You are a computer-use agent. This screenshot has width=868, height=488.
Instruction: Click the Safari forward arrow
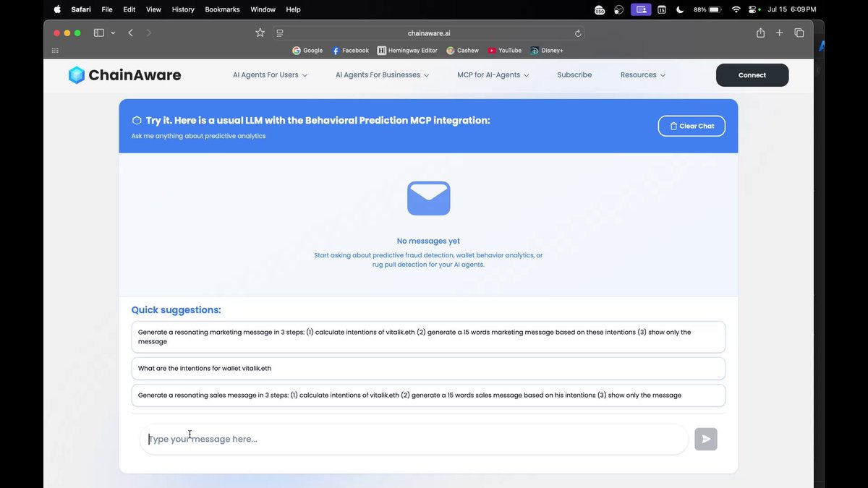[x=149, y=33]
